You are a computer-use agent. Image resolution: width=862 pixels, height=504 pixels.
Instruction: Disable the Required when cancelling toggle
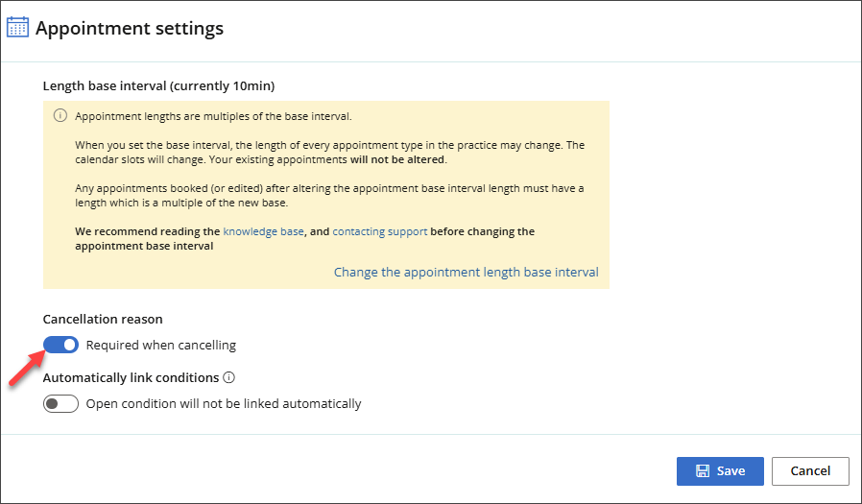(x=61, y=345)
